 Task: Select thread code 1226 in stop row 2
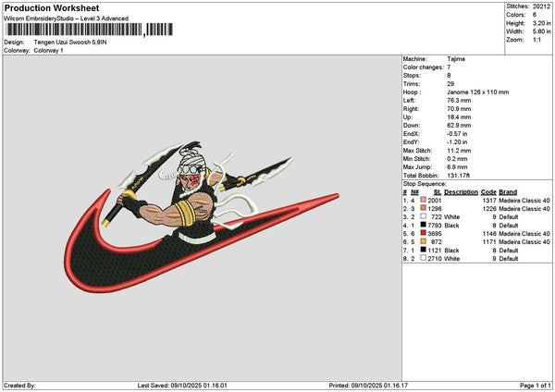click(x=489, y=209)
